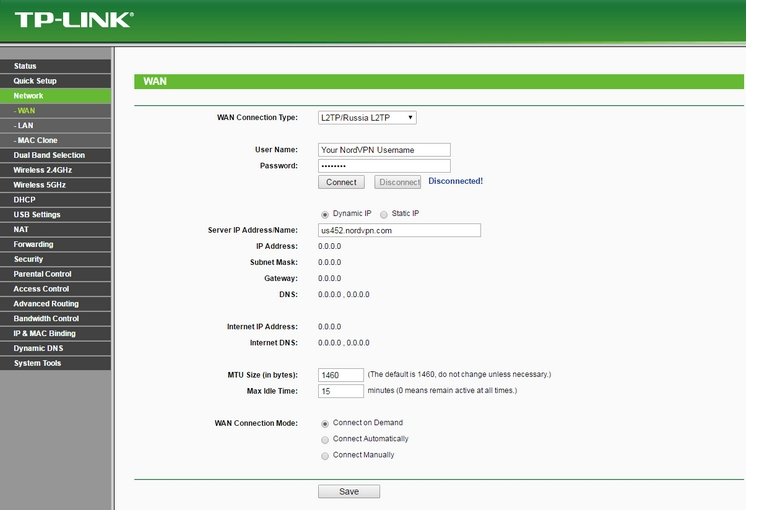This screenshot has width=779, height=512.
Task: Click the Disconnect button
Action: tap(397, 182)
